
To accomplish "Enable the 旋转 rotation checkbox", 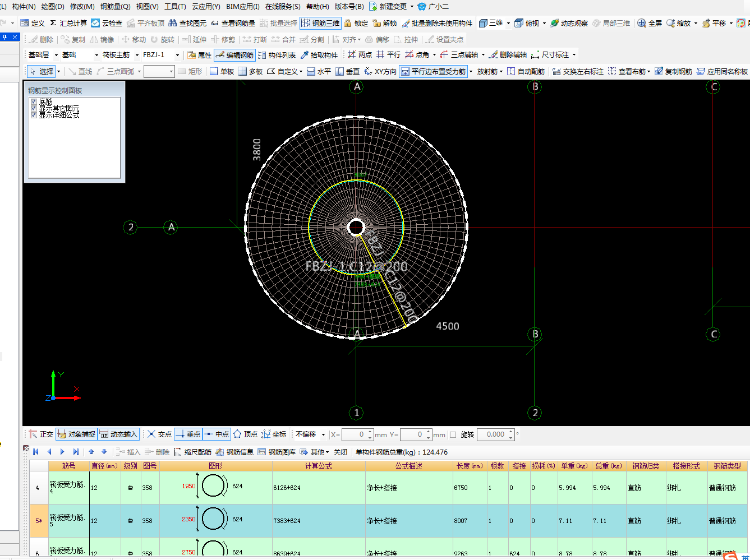I will (453, 434).
